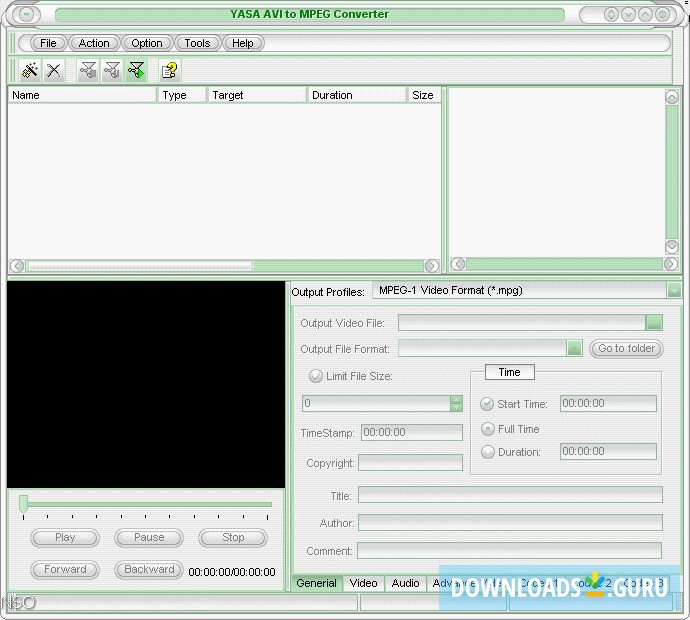Click the green funnel start-conversion icon
Screen dimensions: 690x620
pos(136,70)
